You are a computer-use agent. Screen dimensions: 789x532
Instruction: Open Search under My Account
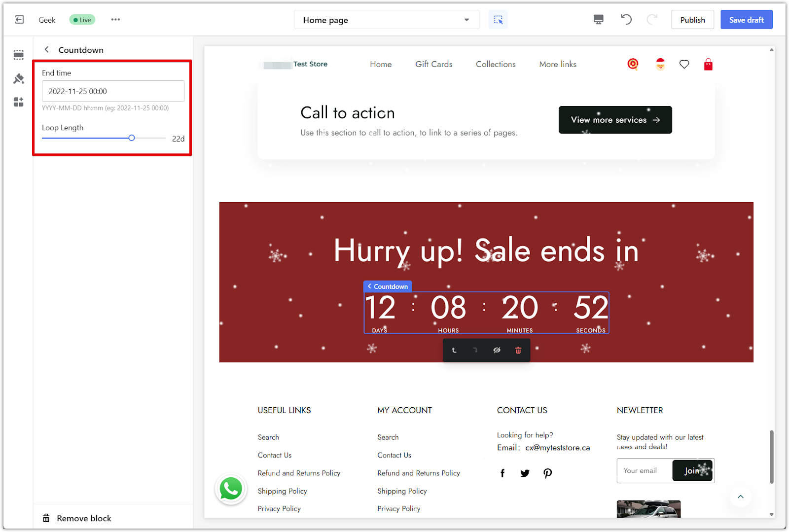click(x=388, y=437)
